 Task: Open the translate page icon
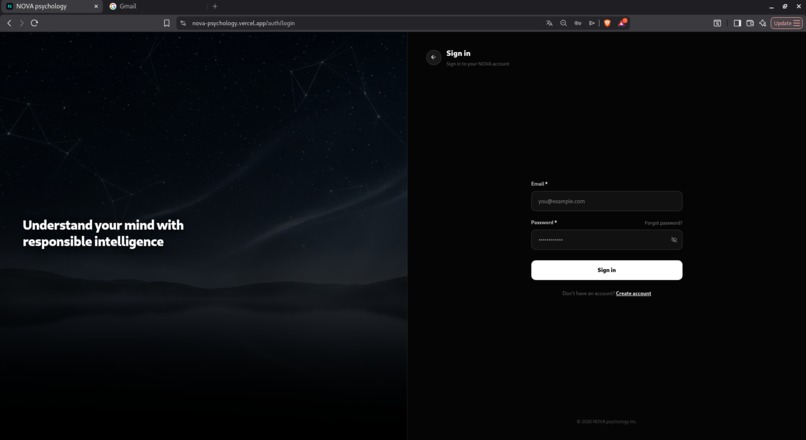(549, 23)
